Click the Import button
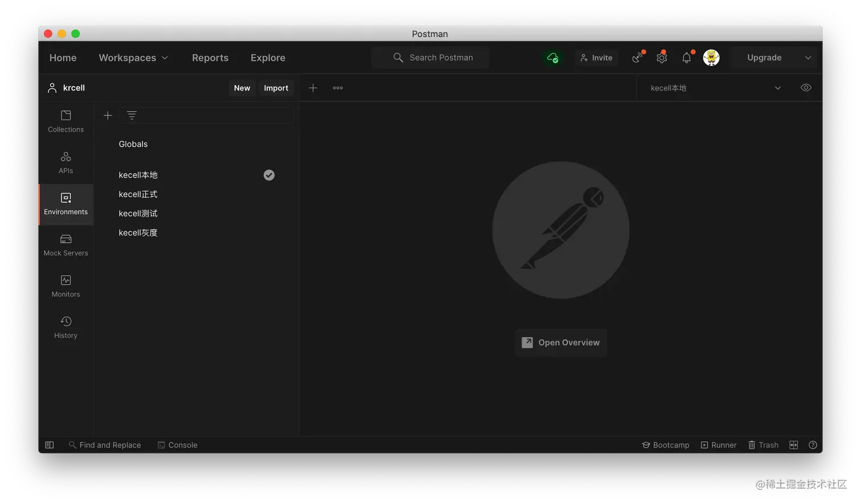The width and height of the screenshot is (861, 504). (276, 88)
